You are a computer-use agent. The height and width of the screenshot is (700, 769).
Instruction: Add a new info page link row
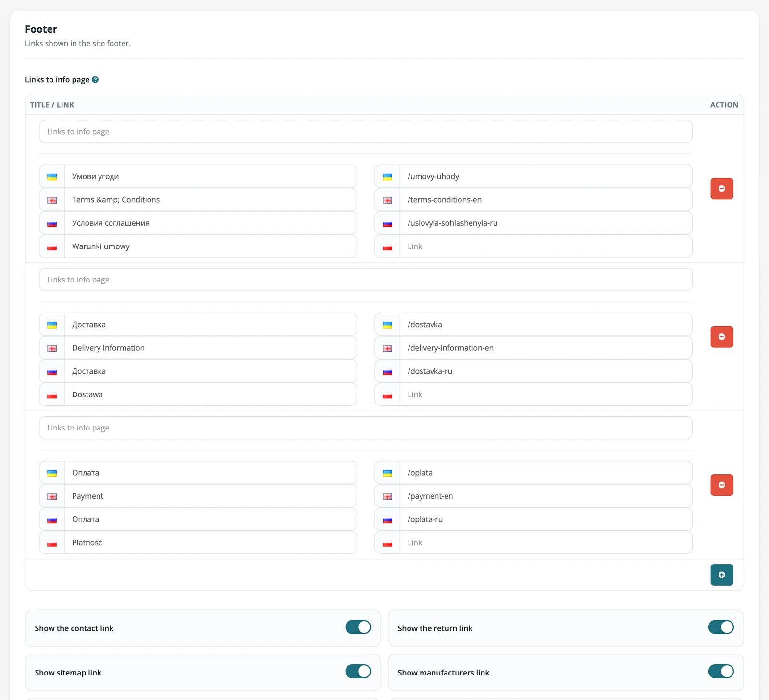pyautogui.click(x=722, y=575)
